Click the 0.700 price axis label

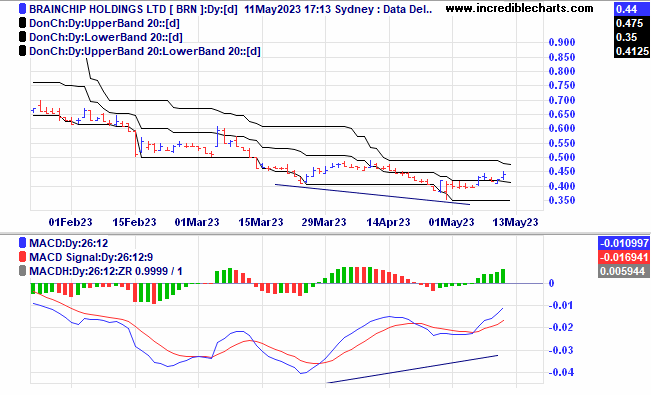point(562,100)
